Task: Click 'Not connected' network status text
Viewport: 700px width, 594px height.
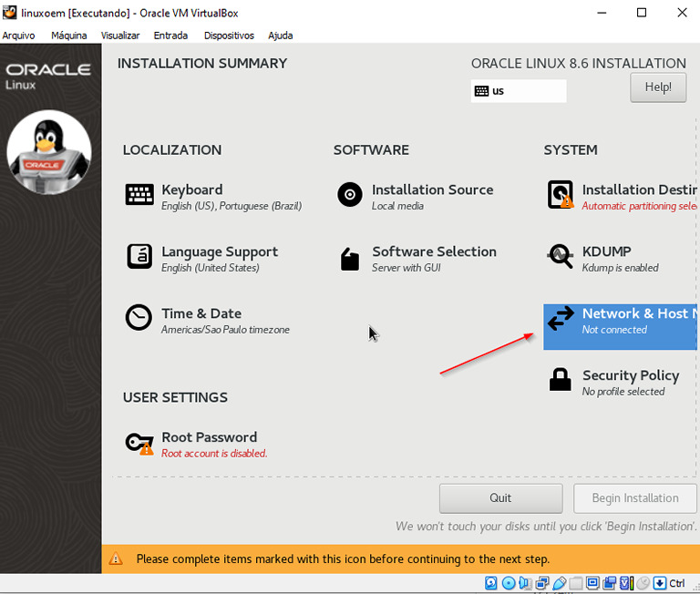Action: point(614,330)
